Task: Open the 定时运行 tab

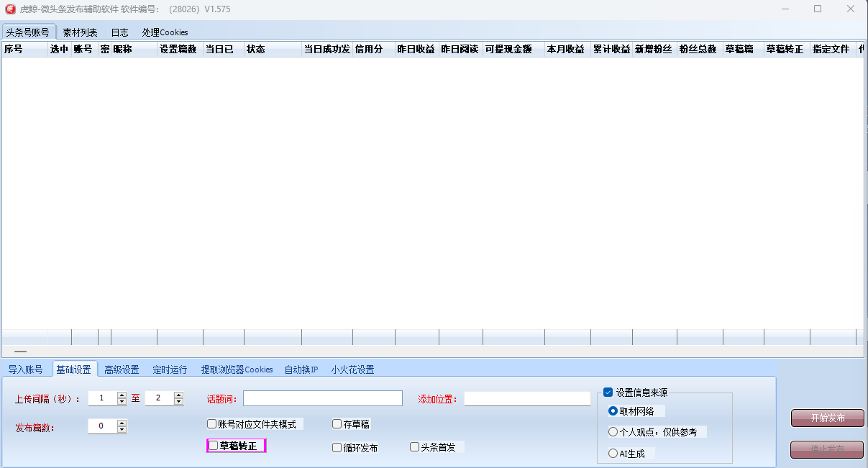Action: (170, 370)
